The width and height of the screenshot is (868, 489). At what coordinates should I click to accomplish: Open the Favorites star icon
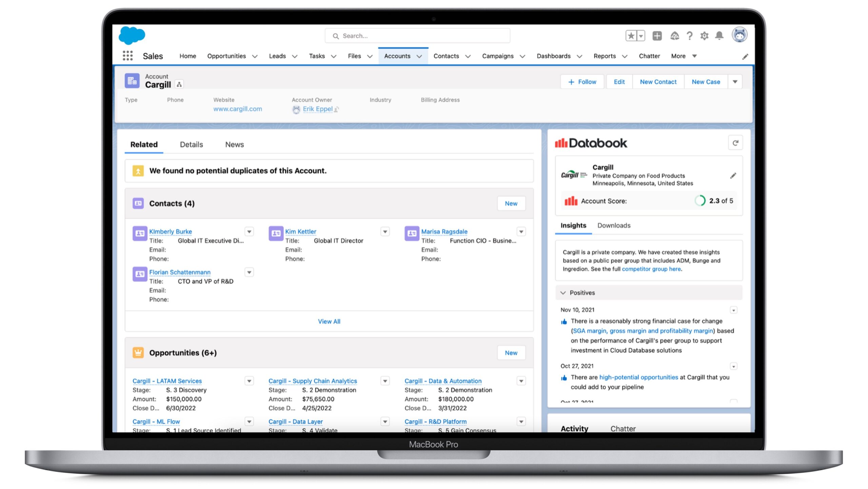click(x=631, y=36)
